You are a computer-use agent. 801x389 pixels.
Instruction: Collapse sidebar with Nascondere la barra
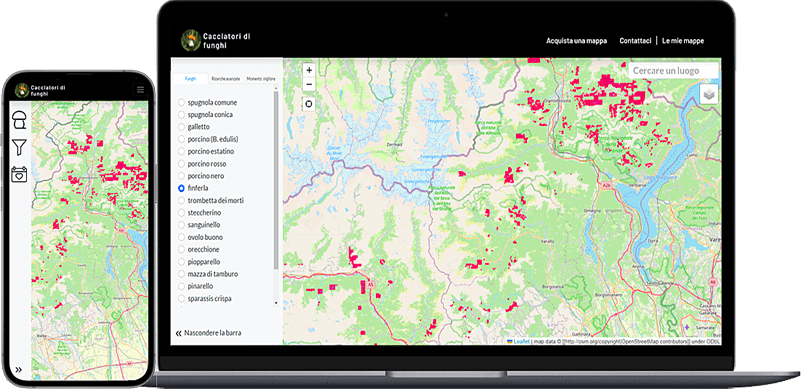(x=208, y=333)
